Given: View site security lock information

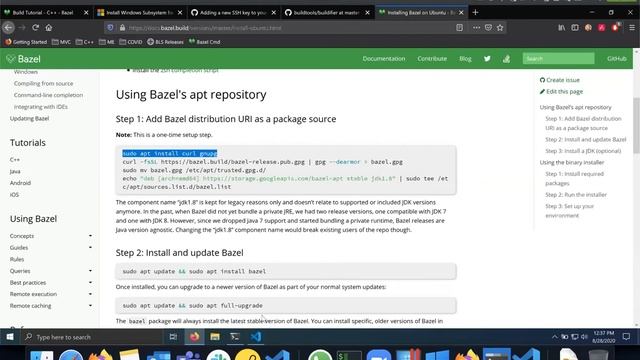Looking at the screenshot, I should [x=122, y=28].
